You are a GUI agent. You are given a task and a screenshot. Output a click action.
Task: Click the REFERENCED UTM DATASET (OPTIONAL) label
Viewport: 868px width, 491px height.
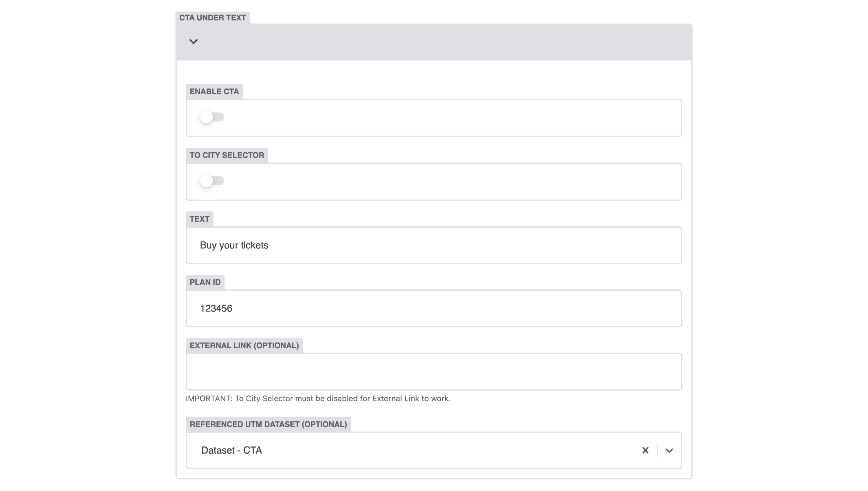[x=268, y=424]
